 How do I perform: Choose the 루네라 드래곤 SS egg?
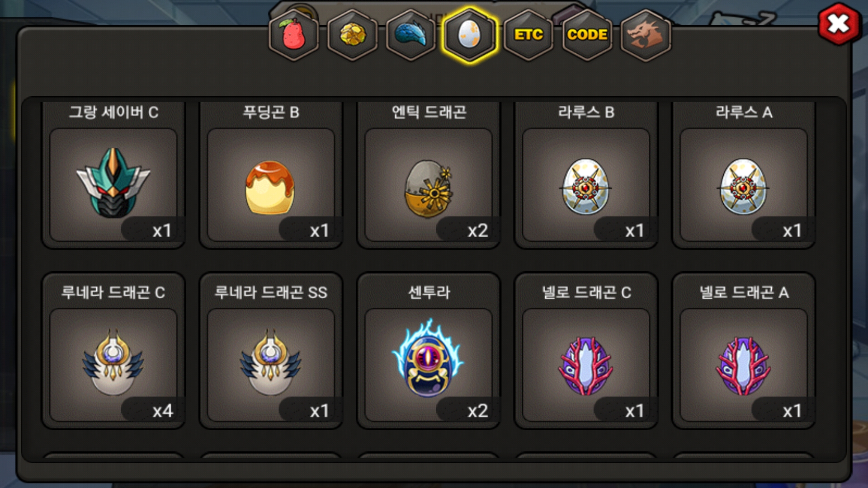tap(271, 365)
